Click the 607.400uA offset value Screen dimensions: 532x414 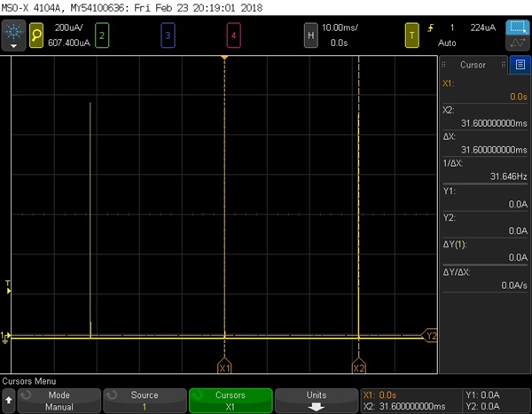click(x=69, y=43)
